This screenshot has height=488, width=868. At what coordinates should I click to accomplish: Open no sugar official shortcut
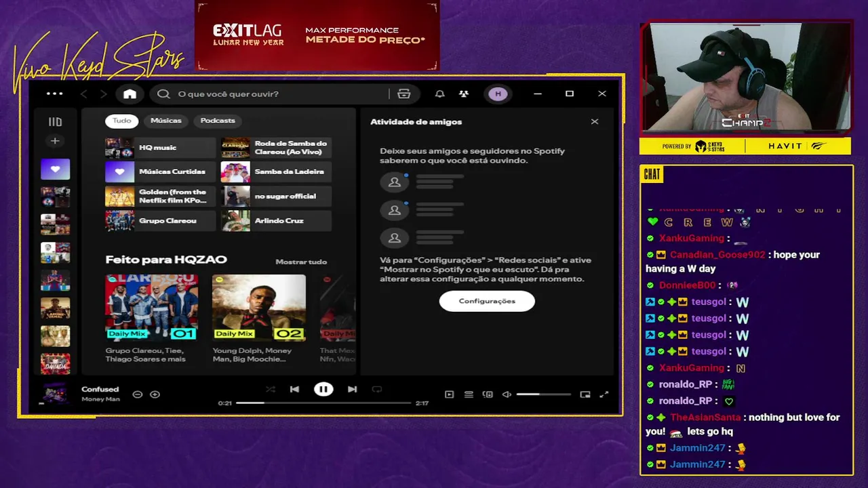tap(276, 196)
